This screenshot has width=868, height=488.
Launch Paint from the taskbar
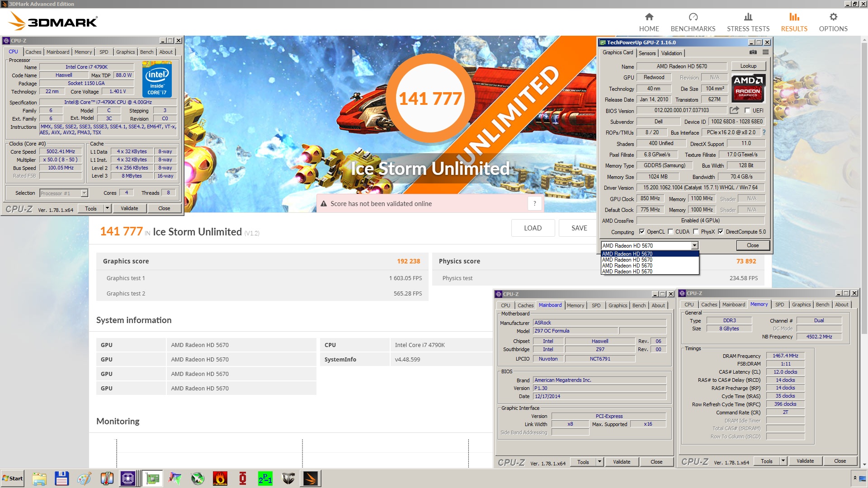84,479
